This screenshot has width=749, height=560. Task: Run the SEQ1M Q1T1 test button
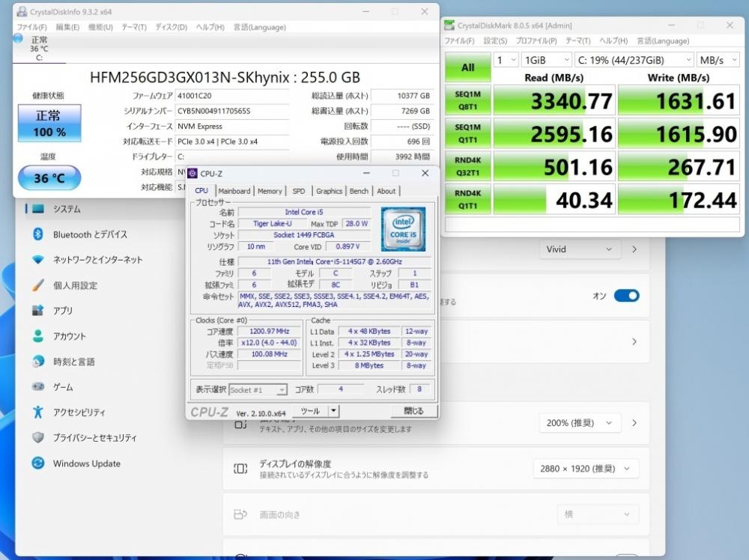click(x=468, y=133)
